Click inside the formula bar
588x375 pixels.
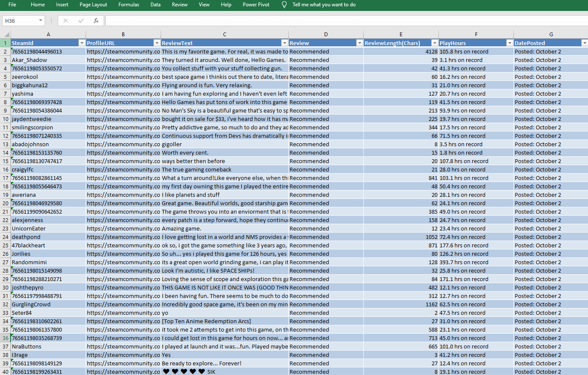(x=346, y=21)
